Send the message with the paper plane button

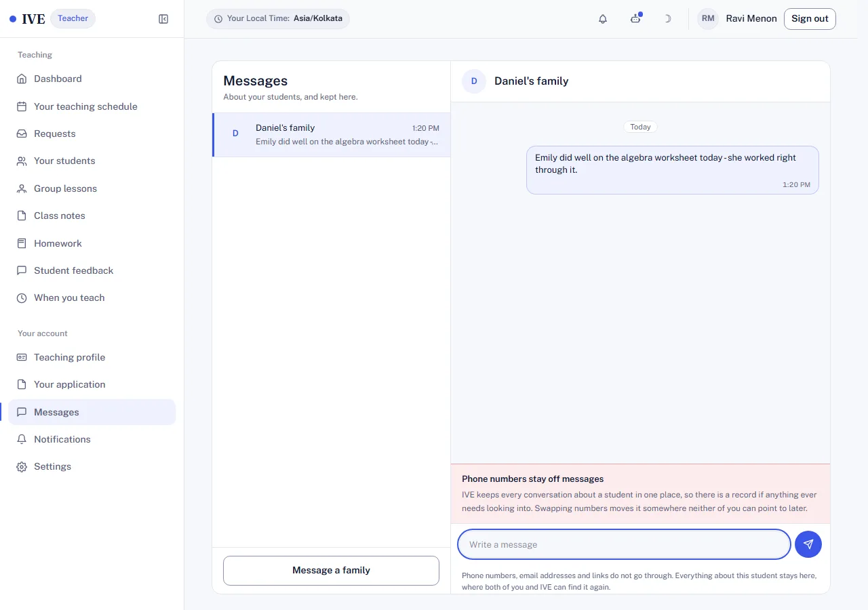point(808,544)
